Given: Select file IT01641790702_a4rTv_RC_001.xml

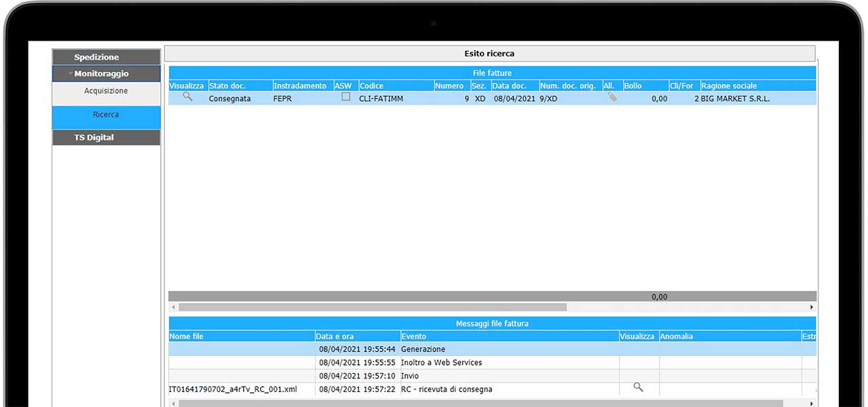Looking at the screenshot, I should [x=233, y=389].
